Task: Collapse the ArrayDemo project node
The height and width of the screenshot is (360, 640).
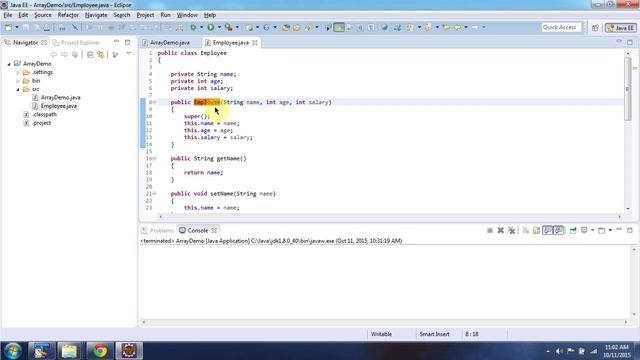Action: coord(9,64)
